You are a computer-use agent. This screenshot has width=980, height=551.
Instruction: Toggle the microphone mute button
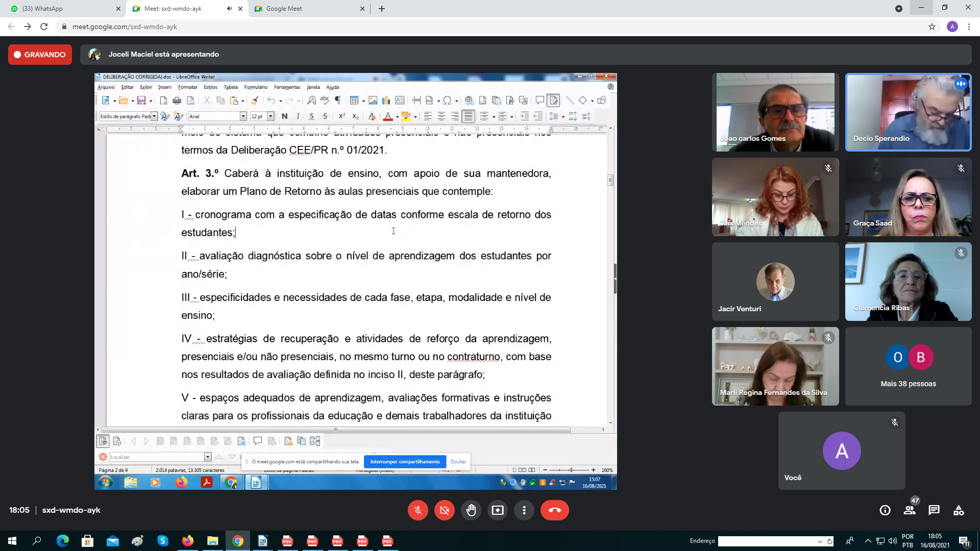point(418,510)
